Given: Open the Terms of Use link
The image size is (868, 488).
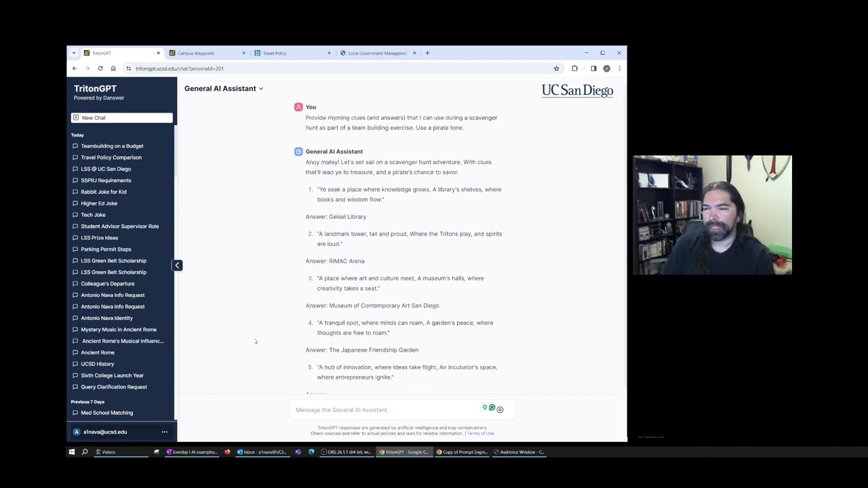Looking at the screenshot, I should pyautogui.click(x=481, y=433).
